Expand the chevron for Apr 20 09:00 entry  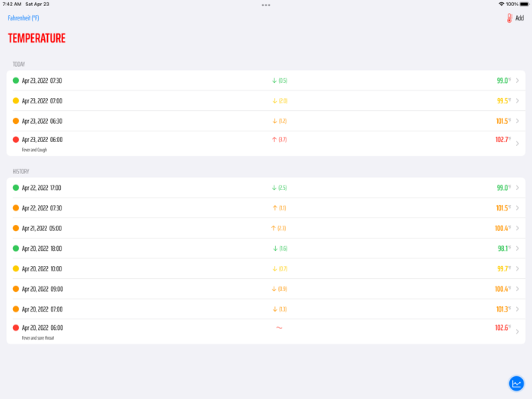pos(518,289)
